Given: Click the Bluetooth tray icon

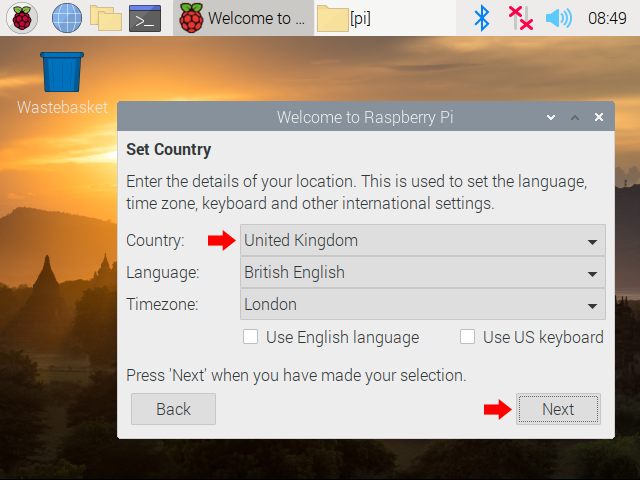Looking at the screenshot, I should tap(482, 18).
